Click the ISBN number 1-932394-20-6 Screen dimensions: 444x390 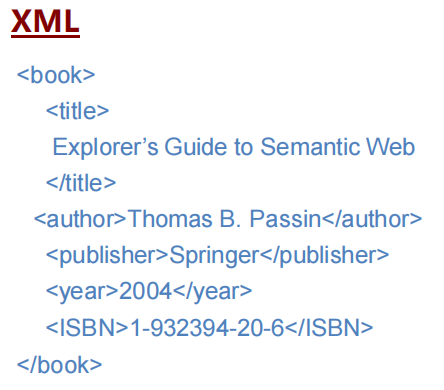pos(207,327)
